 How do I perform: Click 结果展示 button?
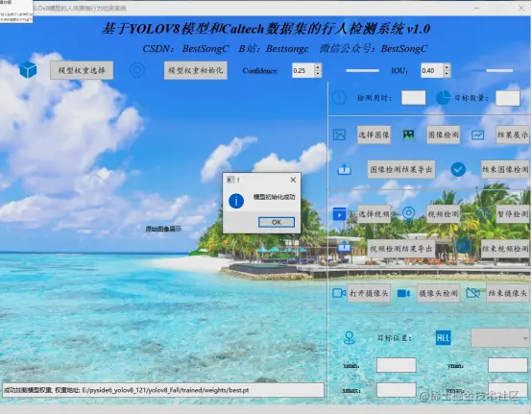513,134
